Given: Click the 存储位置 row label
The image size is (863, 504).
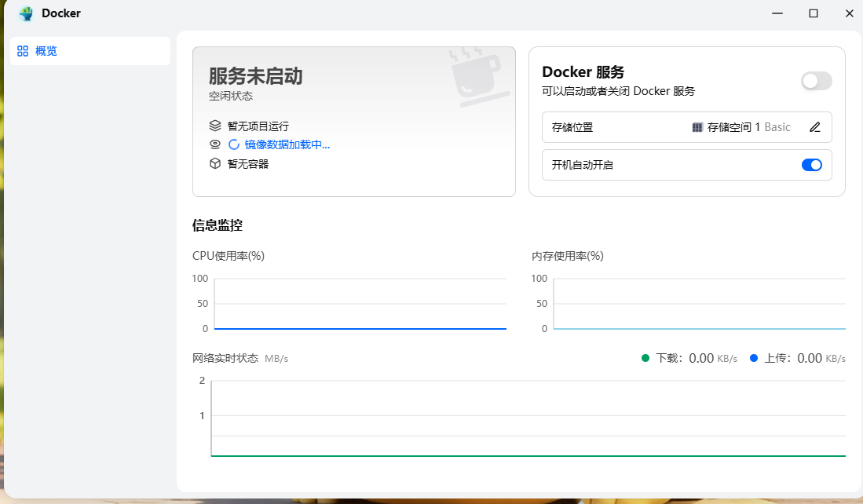Looking at the screenshot, I should 572,128.
